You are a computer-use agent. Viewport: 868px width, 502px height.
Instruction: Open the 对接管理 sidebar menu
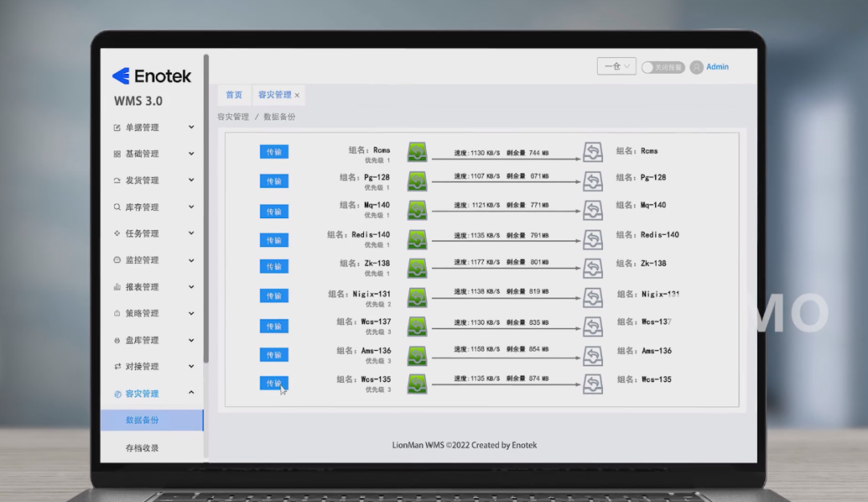click(153, 366)
